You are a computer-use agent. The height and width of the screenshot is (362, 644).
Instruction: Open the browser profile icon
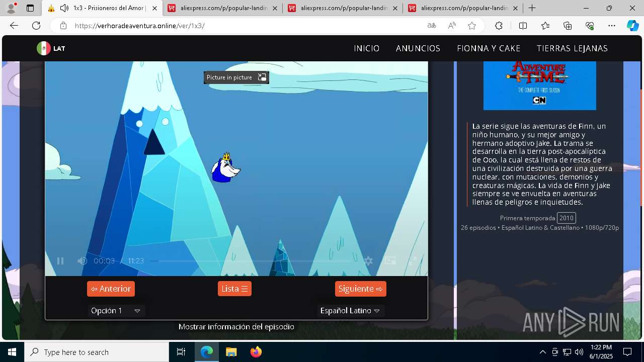(11, 8)
